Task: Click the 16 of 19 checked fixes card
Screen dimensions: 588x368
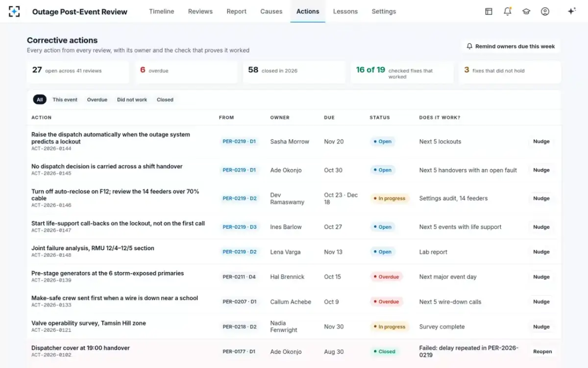Action: [402, 72]
